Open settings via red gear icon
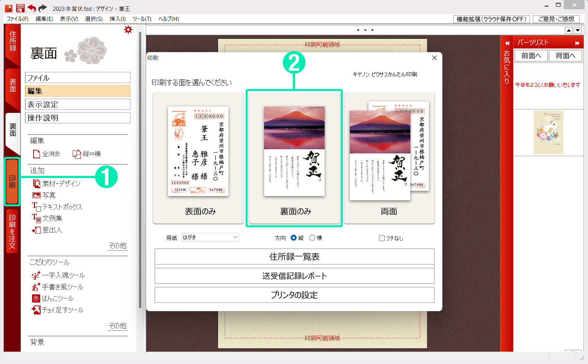This screenshot has width=588, height=364. click(128, 30)
